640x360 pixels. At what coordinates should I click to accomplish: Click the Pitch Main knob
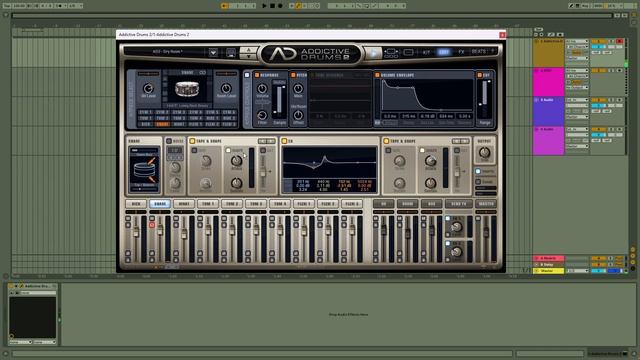point(298,88)
